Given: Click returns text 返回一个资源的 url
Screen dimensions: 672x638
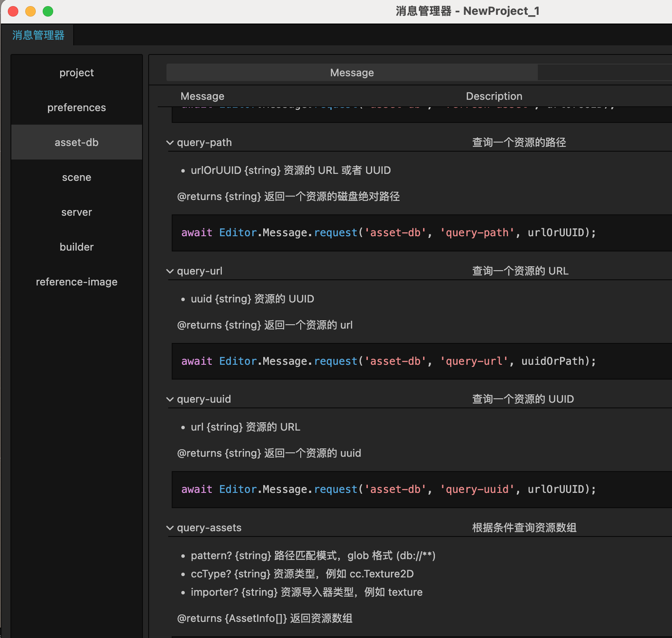Looking at the screenshot, I should (309, 325).
